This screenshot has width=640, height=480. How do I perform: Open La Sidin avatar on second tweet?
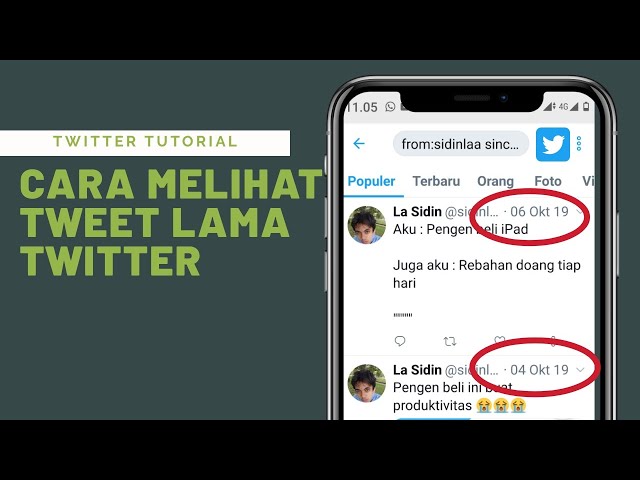(x=367, y=383)
